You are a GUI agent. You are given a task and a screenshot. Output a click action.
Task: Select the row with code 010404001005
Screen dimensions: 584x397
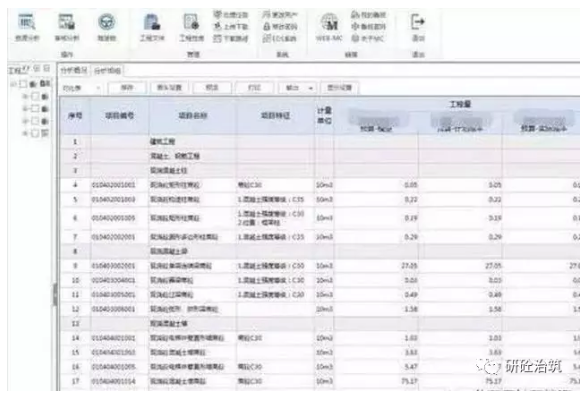[x=320, y=367]
